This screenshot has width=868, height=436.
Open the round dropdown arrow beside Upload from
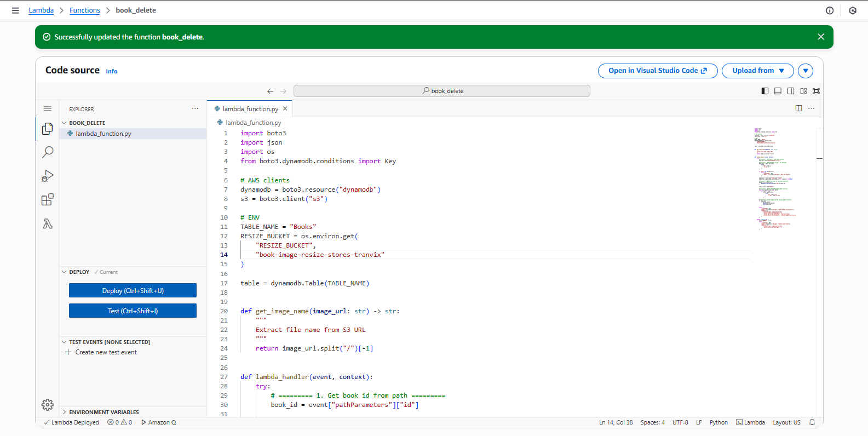806,71
